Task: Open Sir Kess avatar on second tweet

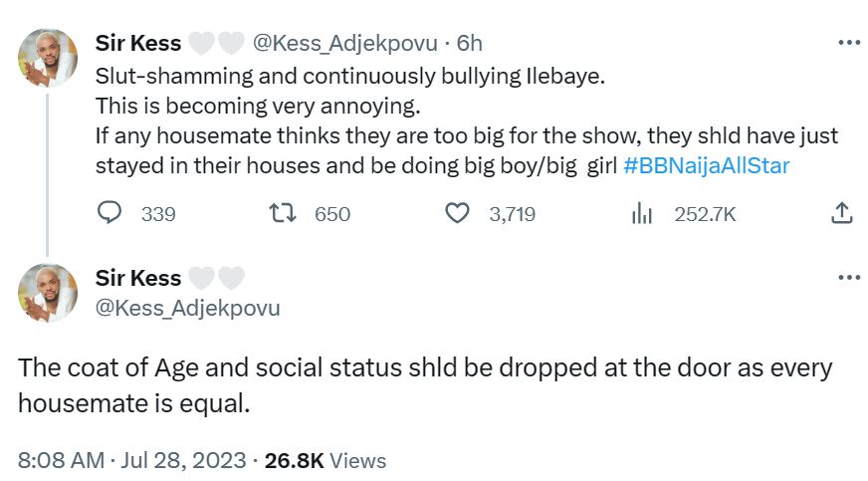Action: tap(48, 293)
